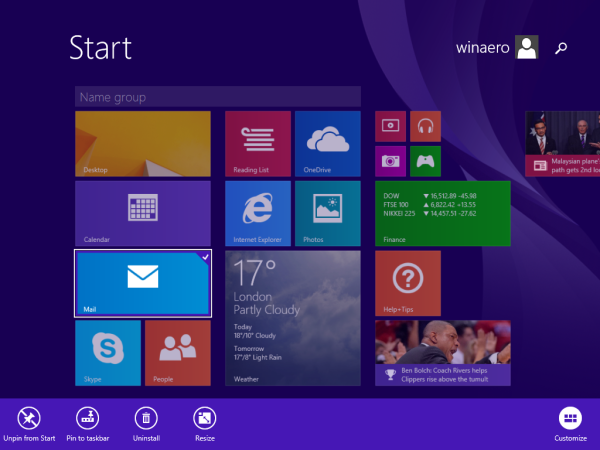Click the Customize button

(571, 424)
